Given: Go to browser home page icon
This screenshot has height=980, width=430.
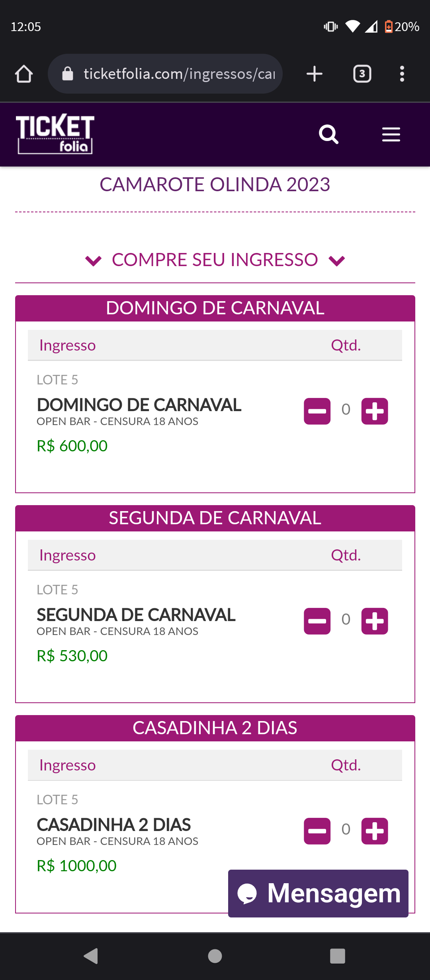Looking at the screenshot, I should coord(24,74).
